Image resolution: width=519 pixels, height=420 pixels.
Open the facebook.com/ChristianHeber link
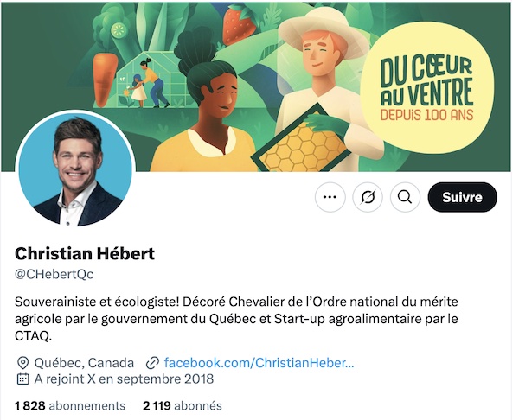click(x=259, y=363)
